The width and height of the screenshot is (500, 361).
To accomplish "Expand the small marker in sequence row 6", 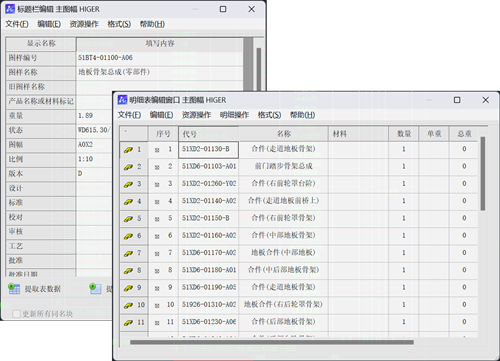I will pyautogui.click(x=157, y=237).
